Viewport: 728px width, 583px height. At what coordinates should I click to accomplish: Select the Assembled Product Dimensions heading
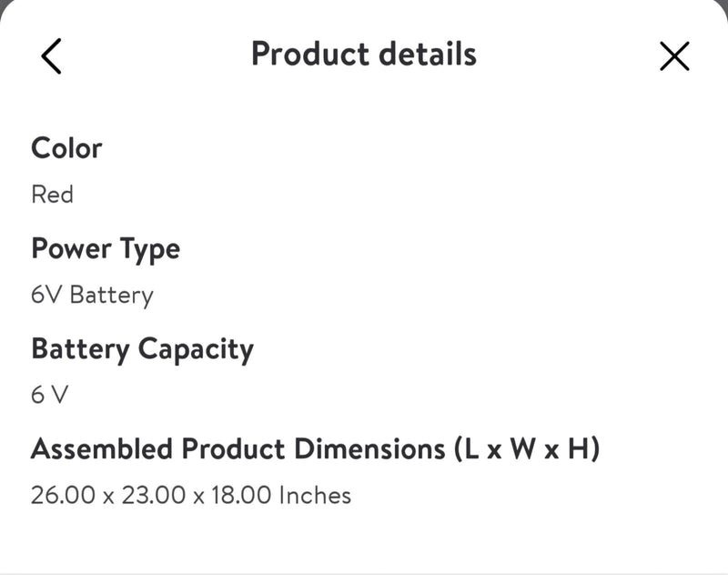tap(315, 448)
